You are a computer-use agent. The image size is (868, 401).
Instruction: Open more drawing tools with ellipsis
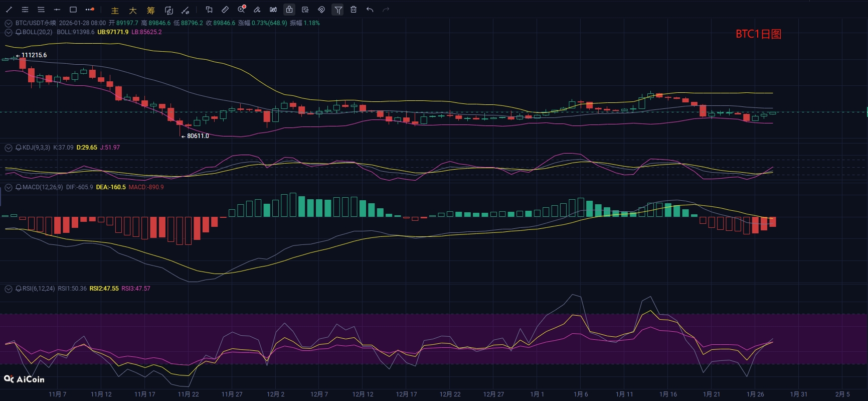pyautogui.click(x=90, y=10)
